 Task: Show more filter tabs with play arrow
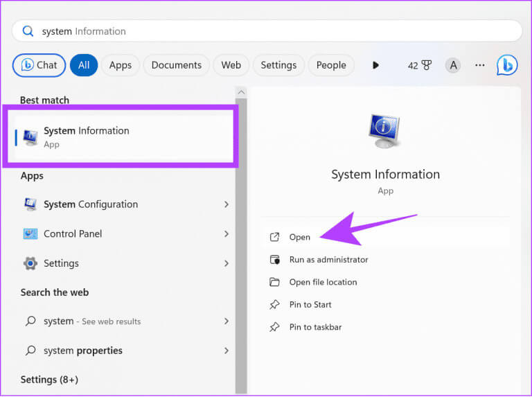(x=375, y=65)
